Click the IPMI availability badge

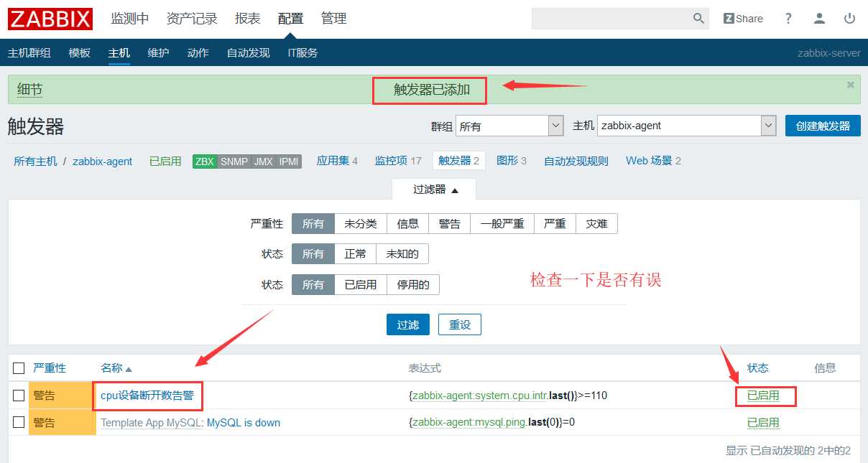coord(289,162)
